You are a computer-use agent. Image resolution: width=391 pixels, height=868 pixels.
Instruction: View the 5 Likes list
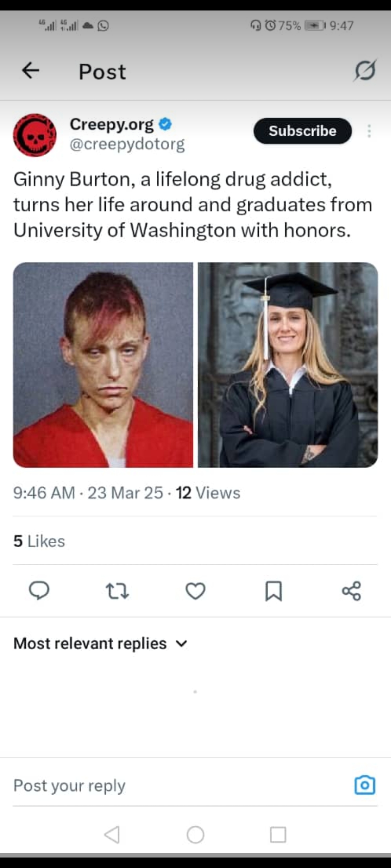click(39, 541)
